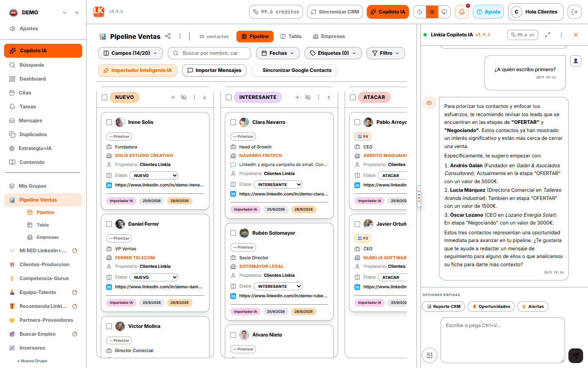Expand the DEMO workspace selector chevron

65,13
